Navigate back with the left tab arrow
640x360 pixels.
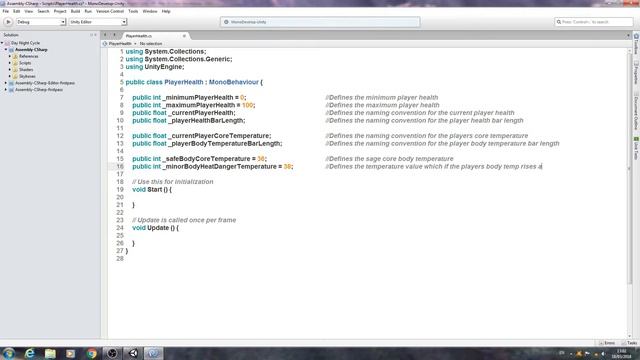105,36
